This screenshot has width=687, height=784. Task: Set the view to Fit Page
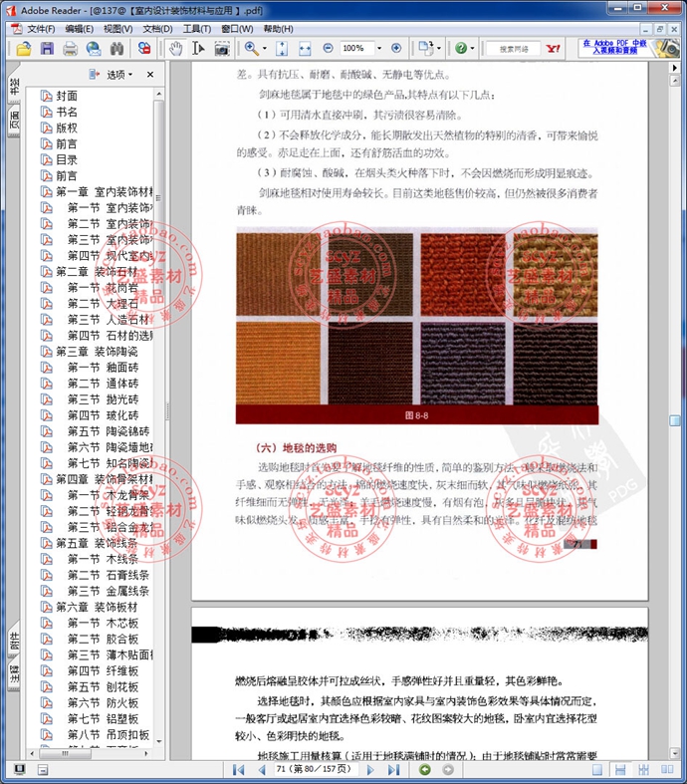282,49
